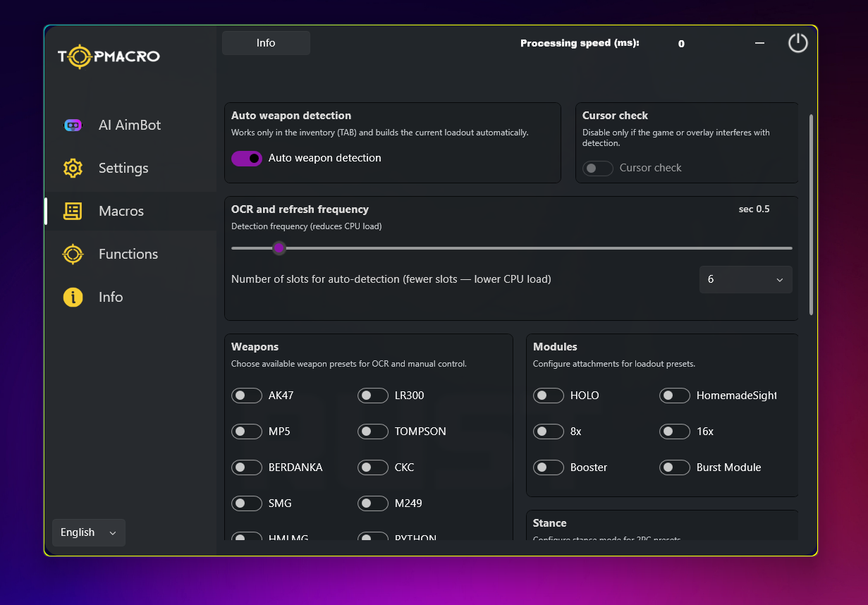This screenshot has width=868, height=605.
Task: Click the 'Processing speed (ms):' label
Action: (x=580, y=43)
